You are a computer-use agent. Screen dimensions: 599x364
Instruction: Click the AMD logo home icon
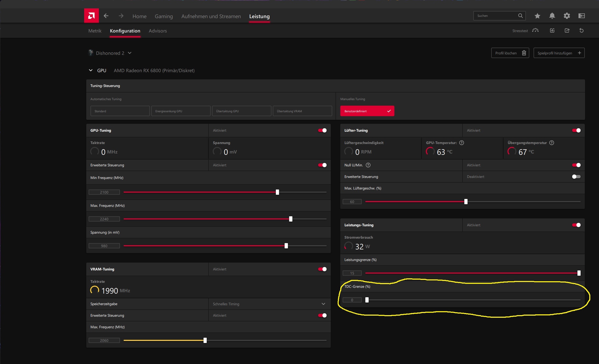tap(91, 16)
